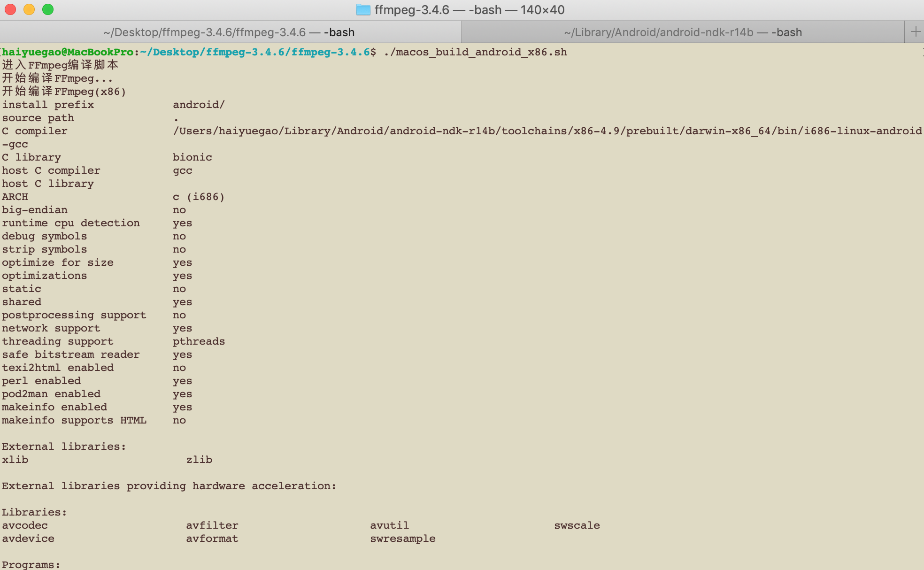This screenshot has height=570, width=924.
Task: Click the 'debug symbols' label
Action: pos(45,236)
